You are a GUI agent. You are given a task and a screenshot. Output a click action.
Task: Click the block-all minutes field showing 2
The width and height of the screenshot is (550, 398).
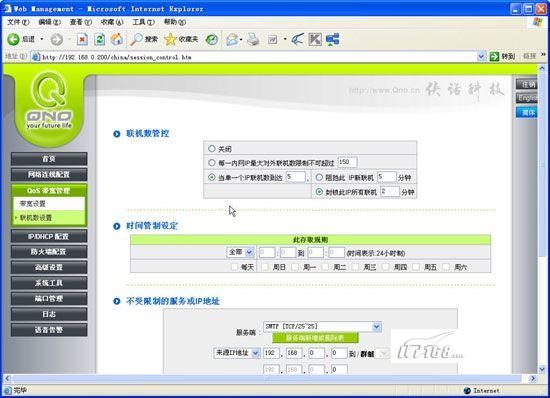(390, 191)
